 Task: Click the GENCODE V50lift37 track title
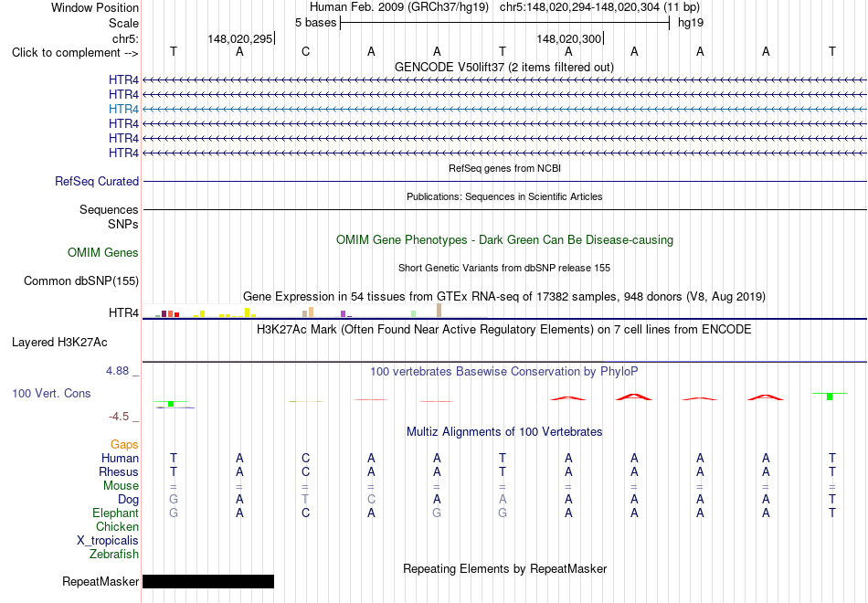(504, 67)
